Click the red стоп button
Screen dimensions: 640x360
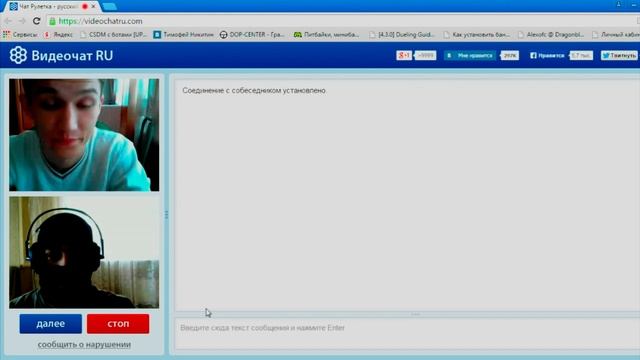(118, 324)
